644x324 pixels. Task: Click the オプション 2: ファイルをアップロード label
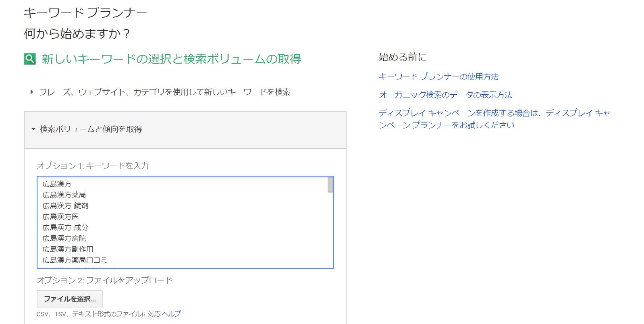[x=104, y=280]
